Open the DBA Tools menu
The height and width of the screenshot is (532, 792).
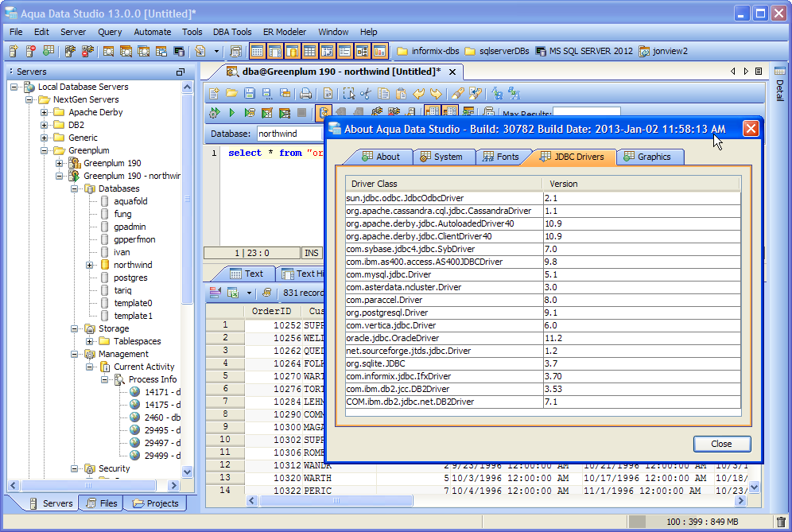(x=232, y=32)
